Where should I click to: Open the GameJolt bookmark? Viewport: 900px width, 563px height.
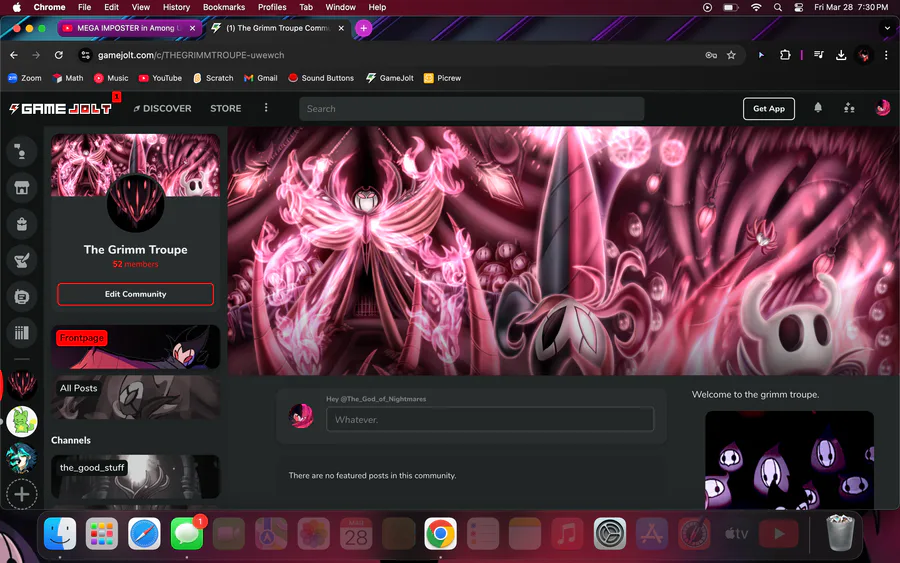point(390,78)
